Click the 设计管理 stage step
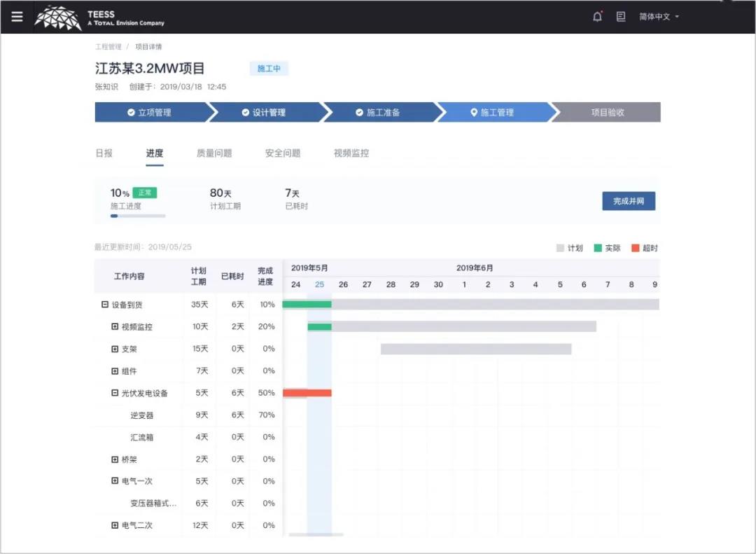 point(263,112)
